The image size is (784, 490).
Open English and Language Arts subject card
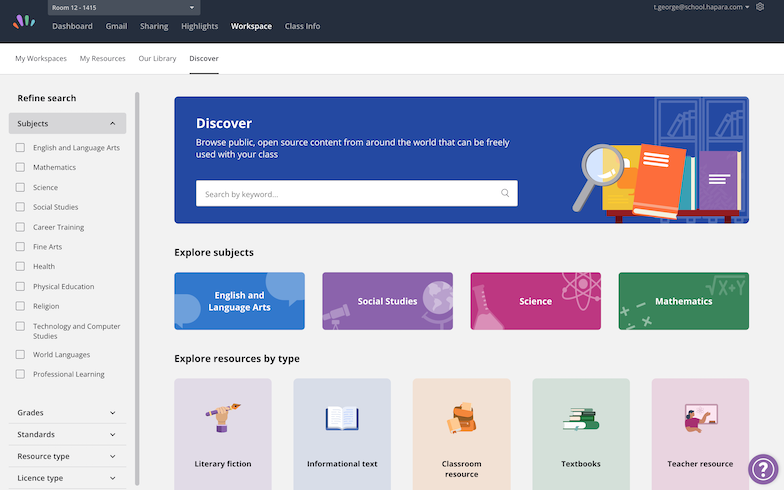tap(239, 301)
